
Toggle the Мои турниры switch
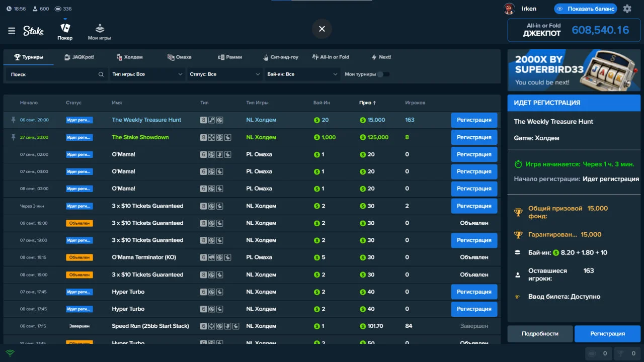[383, 74]
